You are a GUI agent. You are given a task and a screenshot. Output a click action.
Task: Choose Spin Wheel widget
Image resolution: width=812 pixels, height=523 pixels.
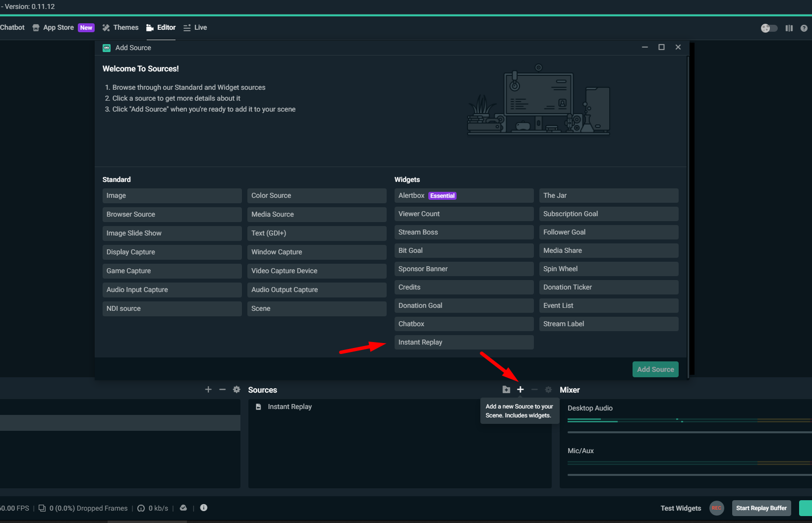pos(609,269)
